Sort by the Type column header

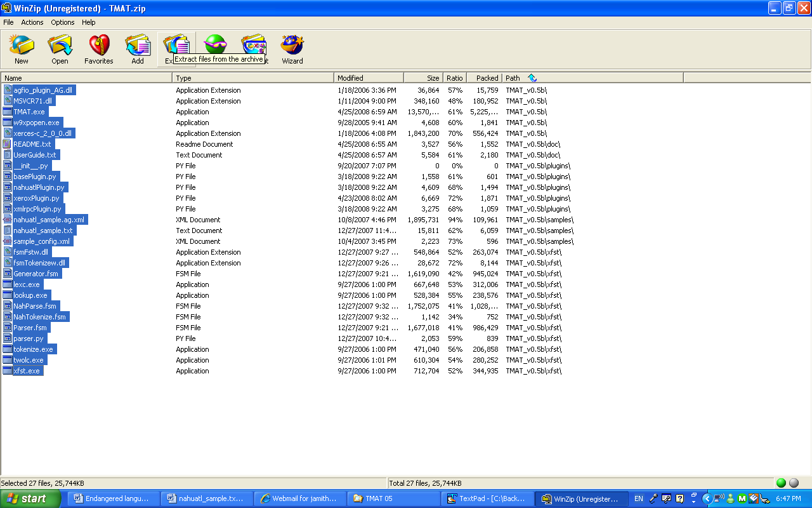253,78
